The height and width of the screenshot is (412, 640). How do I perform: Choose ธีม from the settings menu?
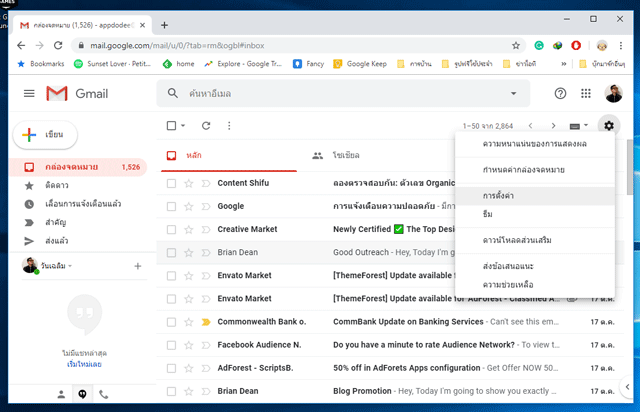[x=535, y=214]
